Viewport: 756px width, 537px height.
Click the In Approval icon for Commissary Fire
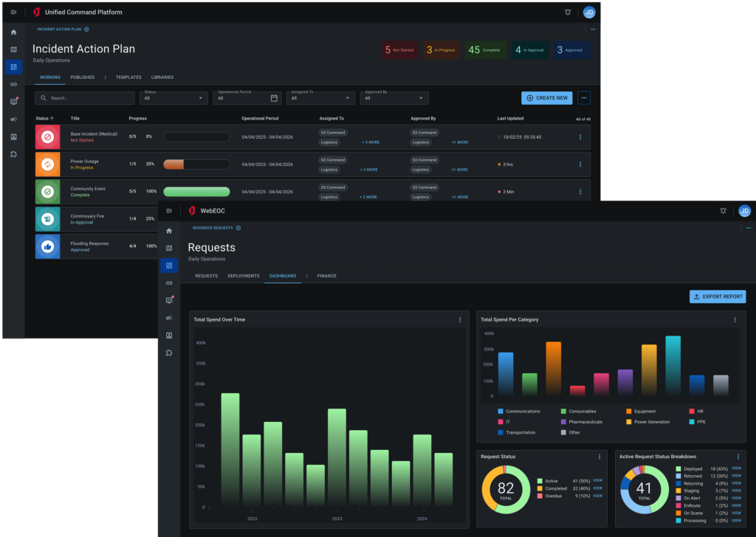click(x=48, y=219)
